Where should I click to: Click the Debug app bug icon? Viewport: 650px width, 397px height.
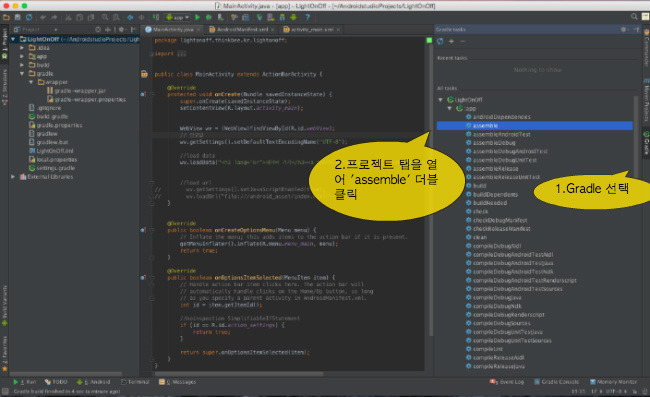point(209,17)
